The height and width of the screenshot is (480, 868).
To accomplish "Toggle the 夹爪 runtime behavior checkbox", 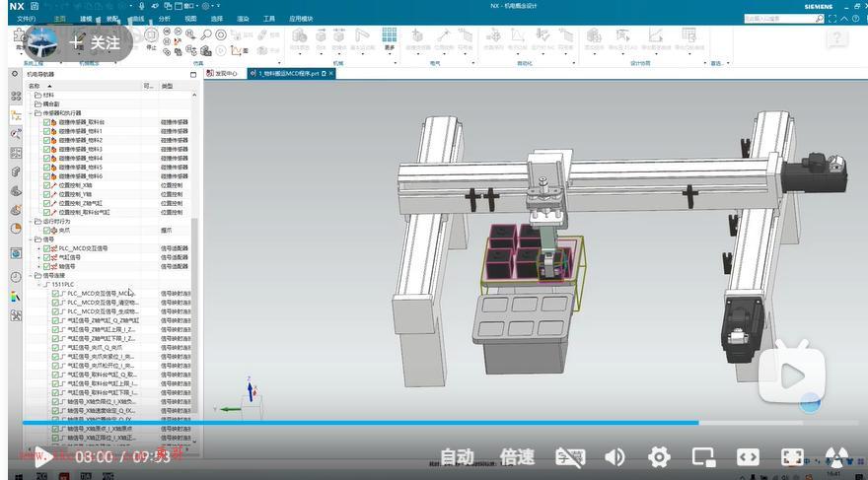I will coord(47,231).
